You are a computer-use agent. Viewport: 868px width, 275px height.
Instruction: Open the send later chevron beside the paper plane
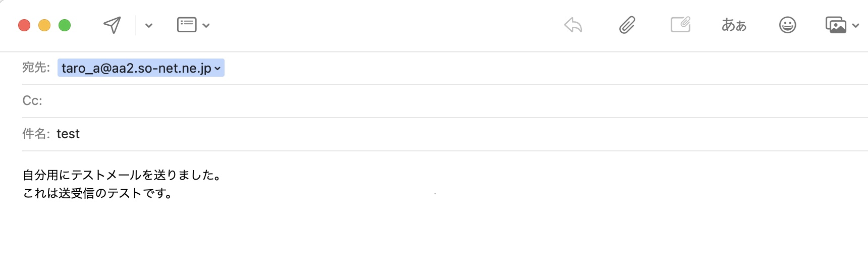pyautogui.click(x=149, y=25)
